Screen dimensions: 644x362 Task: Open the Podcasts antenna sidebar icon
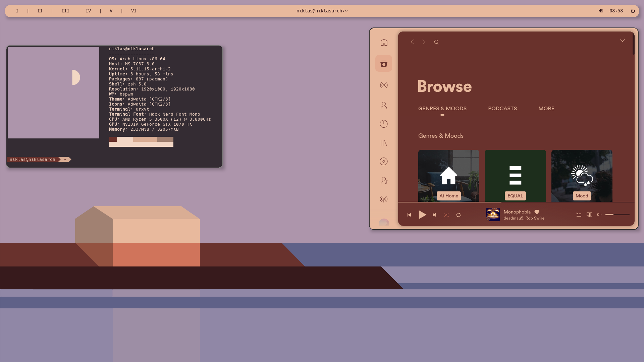tap(384, 199)
